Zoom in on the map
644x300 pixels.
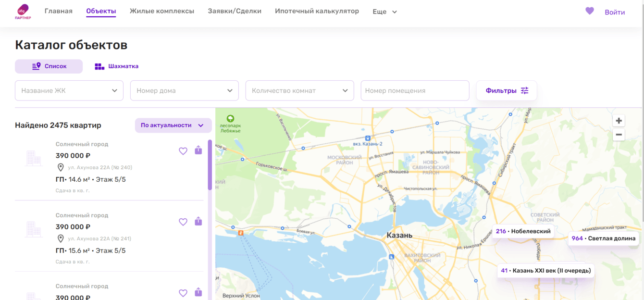tap(619, 121)
